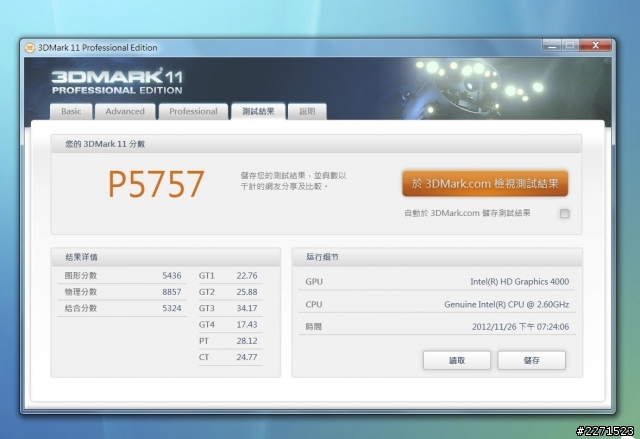The image size is (640, 439).
Task: Open the 測試結果 results tab
Action: pyautogui.click(x=258, y=111)
